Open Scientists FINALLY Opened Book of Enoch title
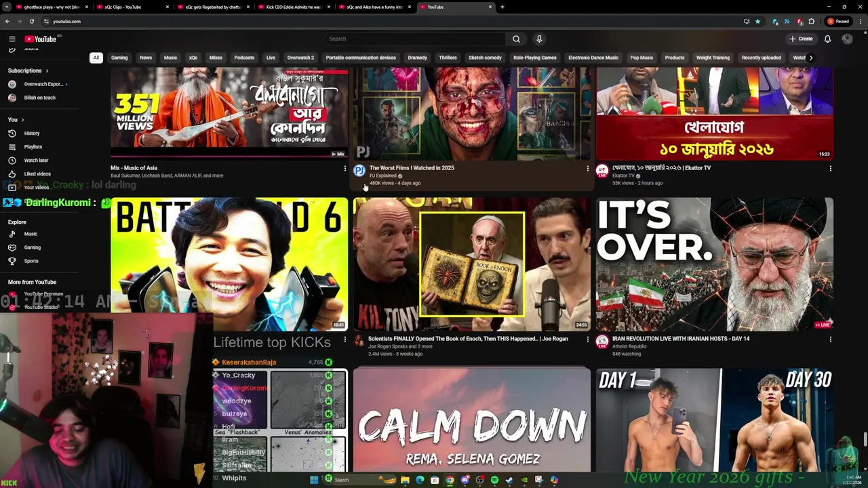The height and width of the screenshot is (488, 868). point(468,339)
